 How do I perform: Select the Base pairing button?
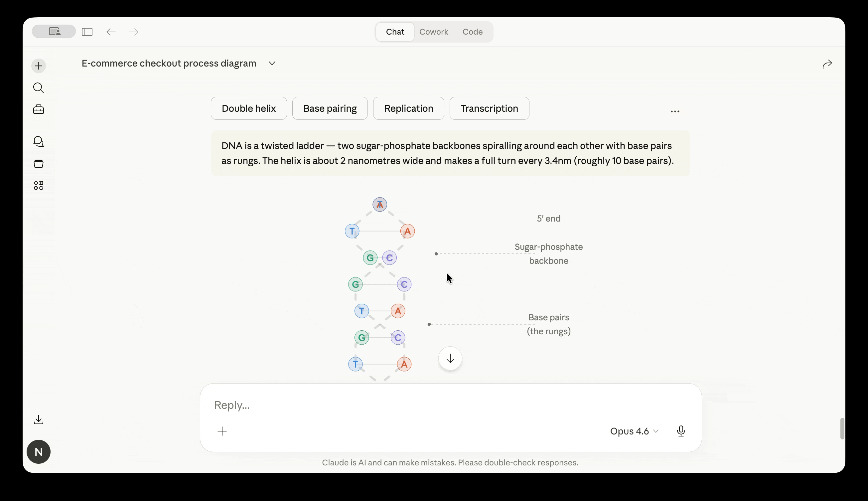330,108
